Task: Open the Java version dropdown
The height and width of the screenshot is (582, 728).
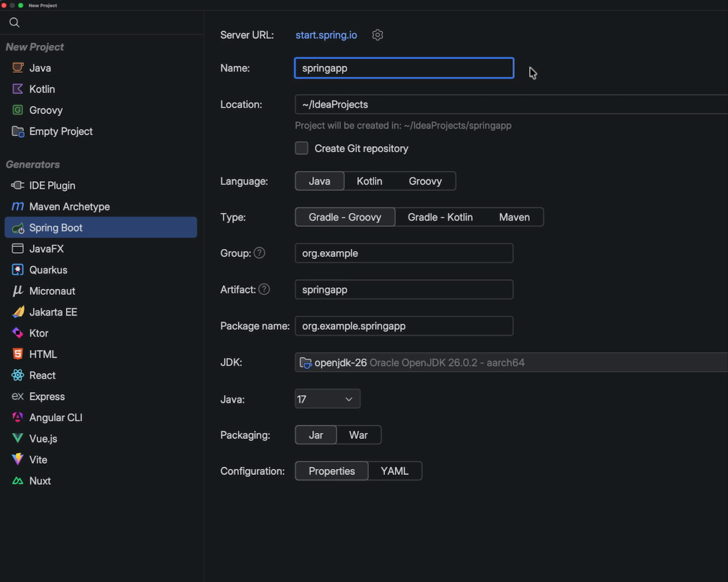Action: (x=327, y=399)
